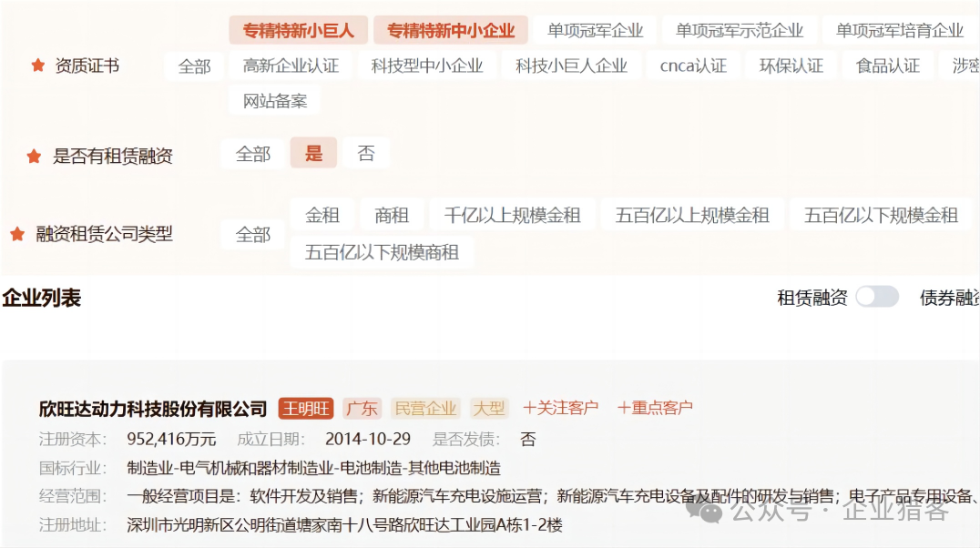Select the cnca认证 filter
The width and height of the screenshot is (980, 548).
[x=693, y=66]
